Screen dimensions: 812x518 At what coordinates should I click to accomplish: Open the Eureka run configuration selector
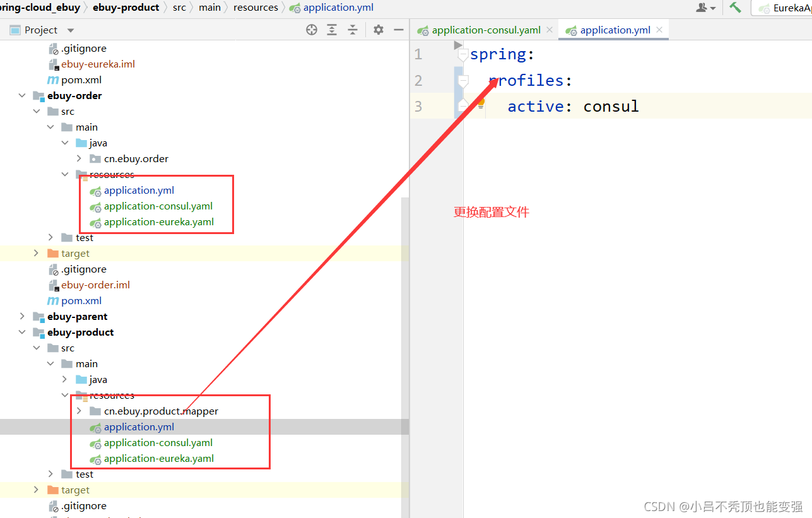click(x=782, y=8)
